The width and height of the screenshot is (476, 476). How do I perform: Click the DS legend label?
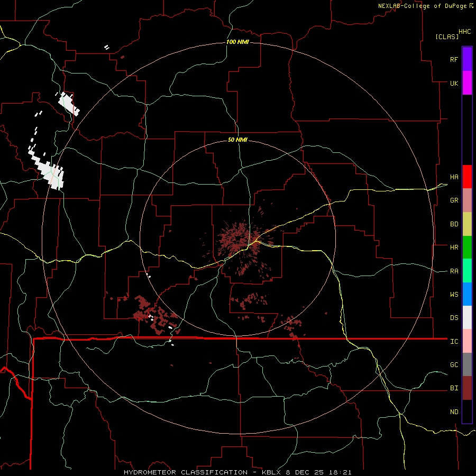pyautogui.click(x=454, y=318)
